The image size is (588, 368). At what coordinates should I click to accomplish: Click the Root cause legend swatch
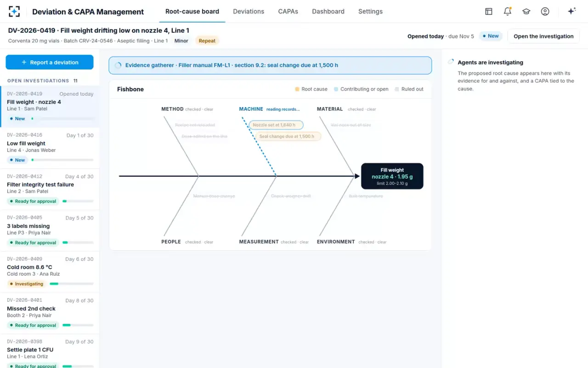pos(297,89)
